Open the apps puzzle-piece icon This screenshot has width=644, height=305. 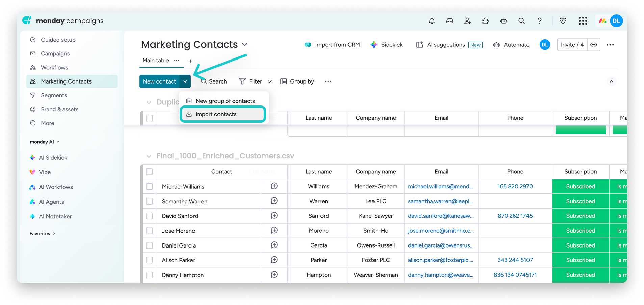(486, 21)
